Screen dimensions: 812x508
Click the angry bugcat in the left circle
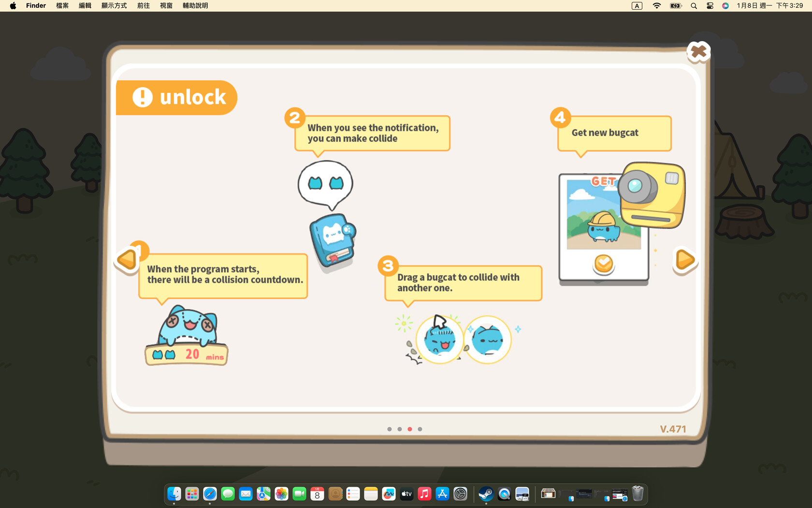click(439, 340)
